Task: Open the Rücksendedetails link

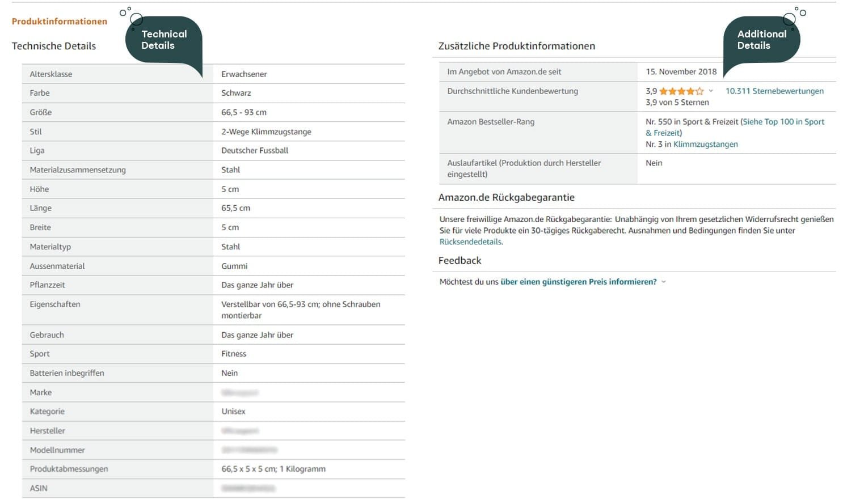Action: point(470,242)
